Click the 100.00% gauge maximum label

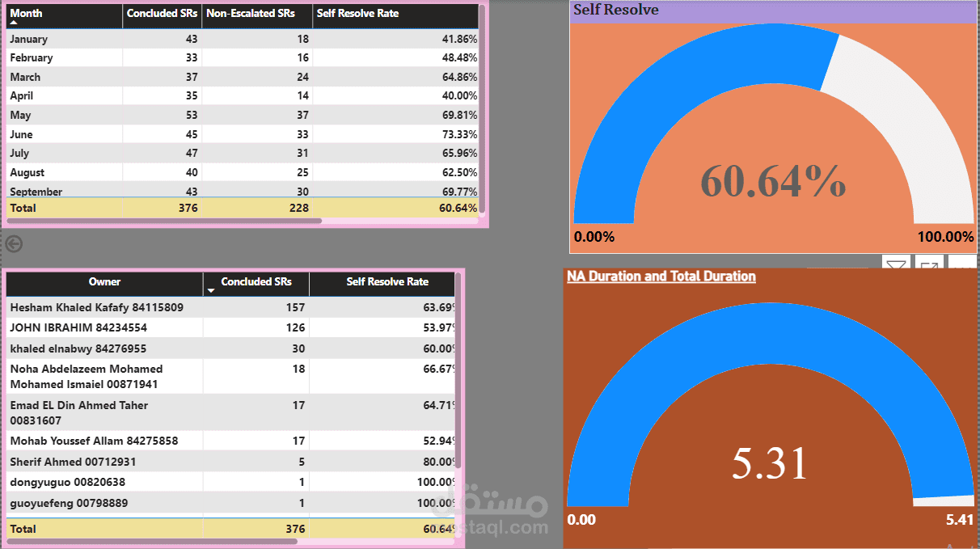[x=945, y=237]
